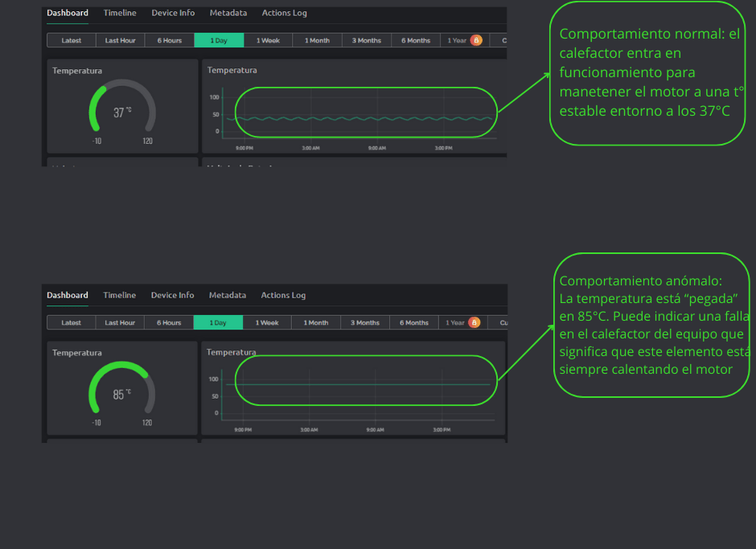
Task: Select 1 Day range in upper panel
Action: coord(219,40)
